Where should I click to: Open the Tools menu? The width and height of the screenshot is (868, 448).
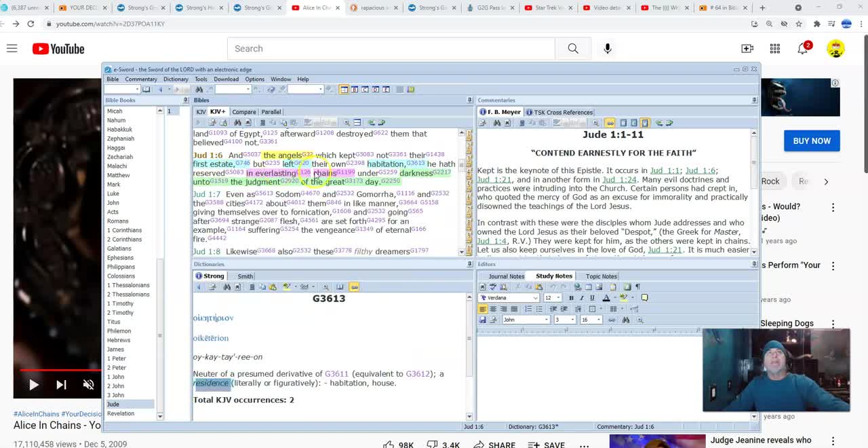(201, 79)
